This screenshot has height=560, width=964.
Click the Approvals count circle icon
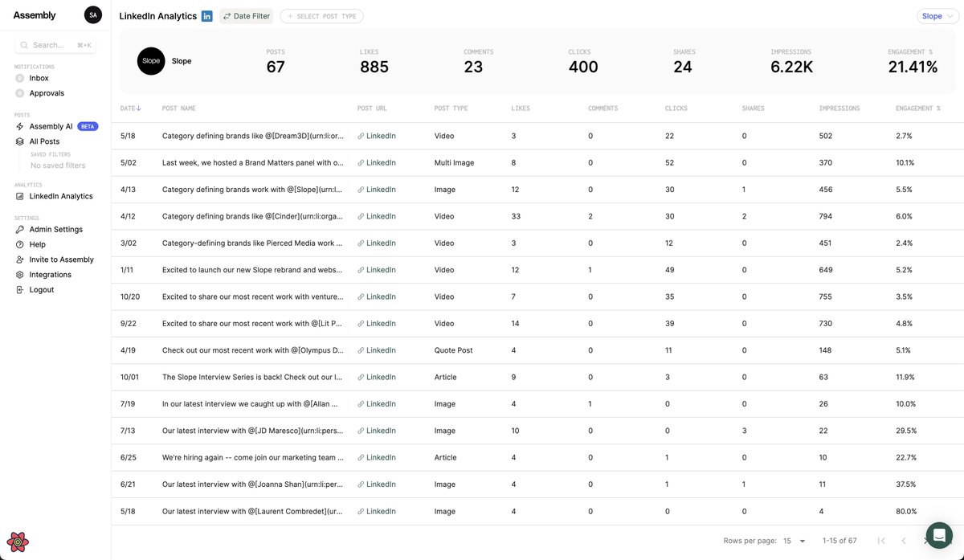point(20,93)
